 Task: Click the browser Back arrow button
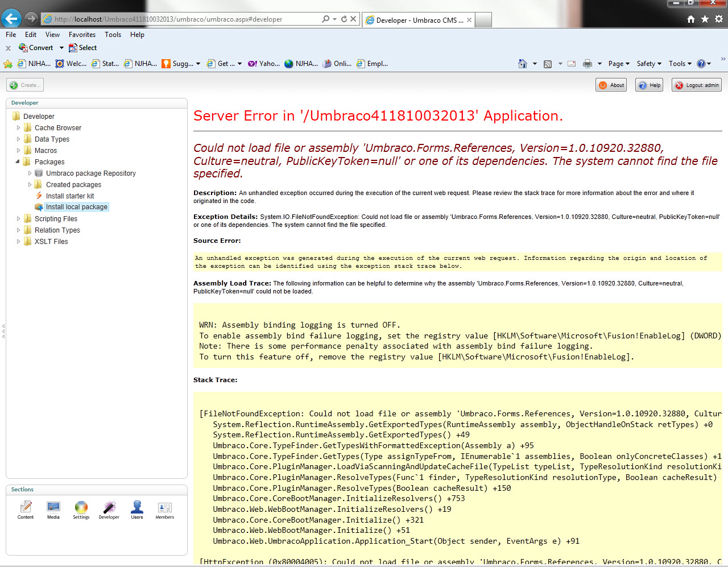point(11,18)
